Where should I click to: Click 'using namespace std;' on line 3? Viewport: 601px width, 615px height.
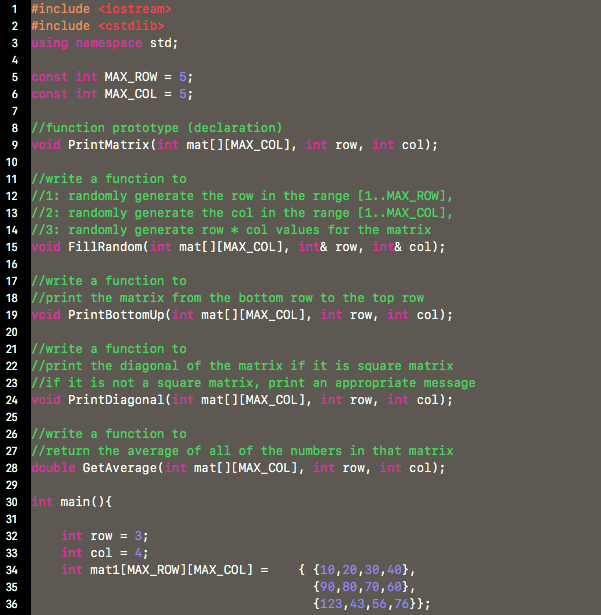point(105,43)
